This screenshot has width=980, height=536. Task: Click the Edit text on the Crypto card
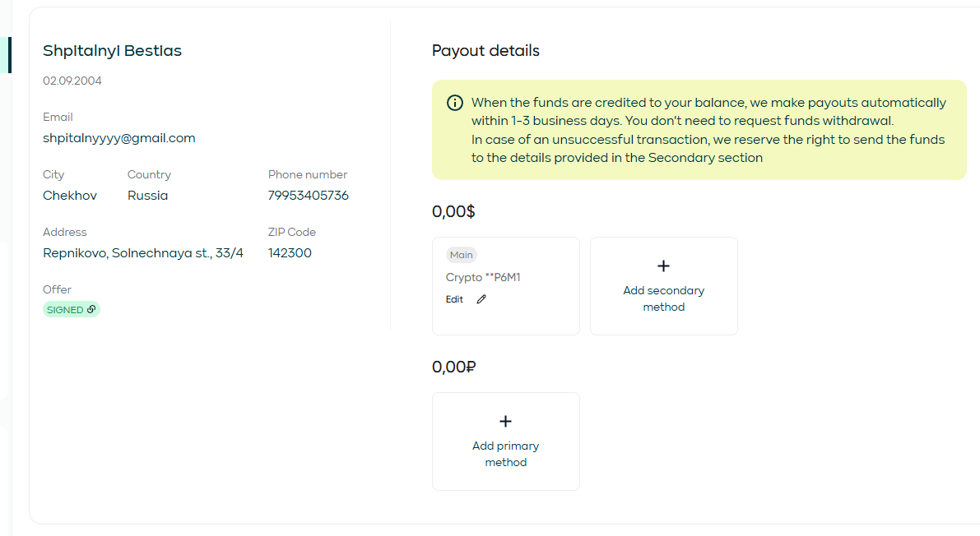(454, 299)
